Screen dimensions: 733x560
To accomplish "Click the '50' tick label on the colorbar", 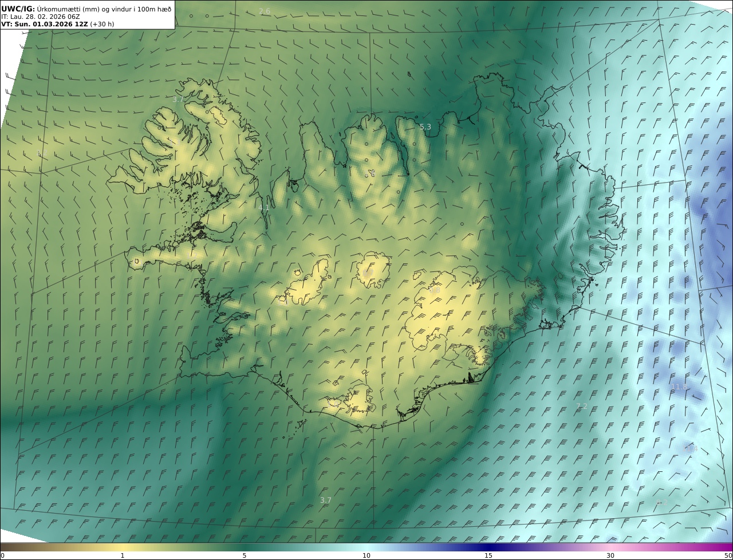I will click(x=728, y=555).
